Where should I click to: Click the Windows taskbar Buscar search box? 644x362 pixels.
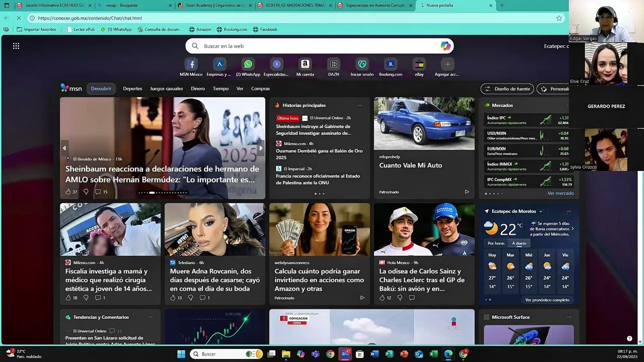[x=226, y=354]
